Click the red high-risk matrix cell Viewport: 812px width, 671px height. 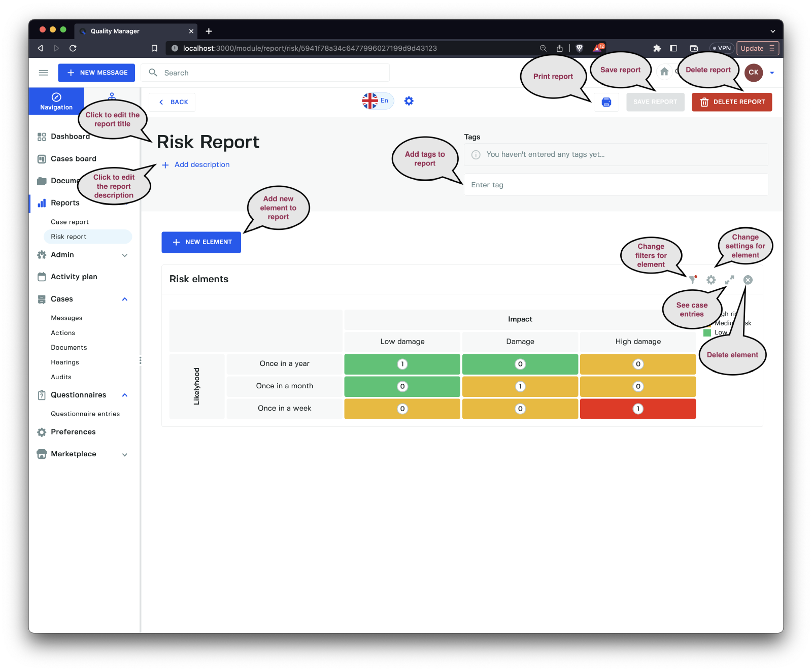pos(637,409)
